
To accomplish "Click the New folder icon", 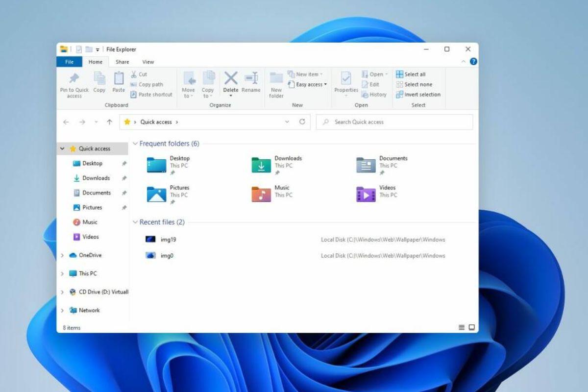I will click(276, 78).
